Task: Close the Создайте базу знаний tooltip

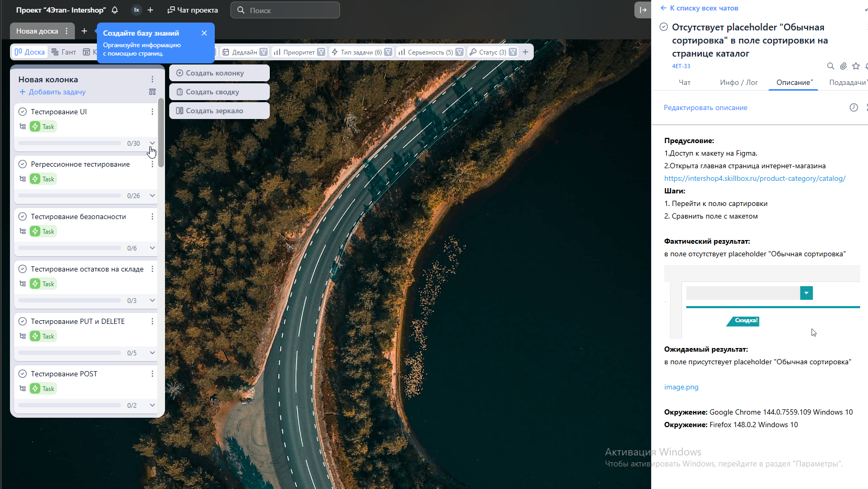Action: pyautogui.click(x=204, y=33)
